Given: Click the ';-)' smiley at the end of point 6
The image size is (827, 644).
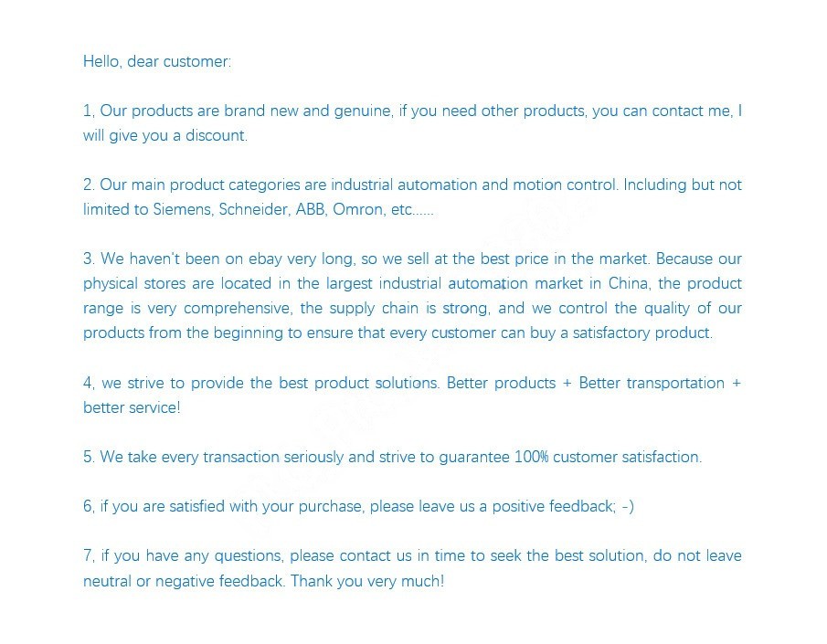Looking at the screenshot, I should pos(624,507).
